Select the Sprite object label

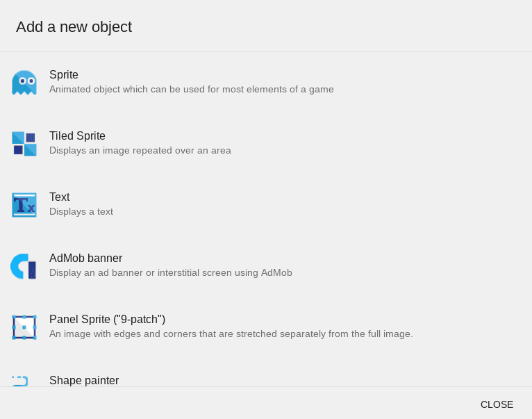[64, 75]
